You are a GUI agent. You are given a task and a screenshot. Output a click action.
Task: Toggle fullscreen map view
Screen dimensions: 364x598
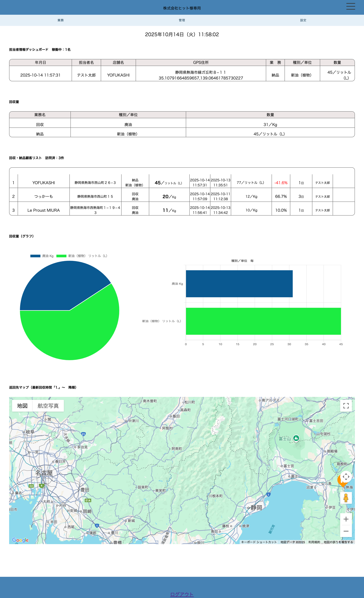point(346,406)
